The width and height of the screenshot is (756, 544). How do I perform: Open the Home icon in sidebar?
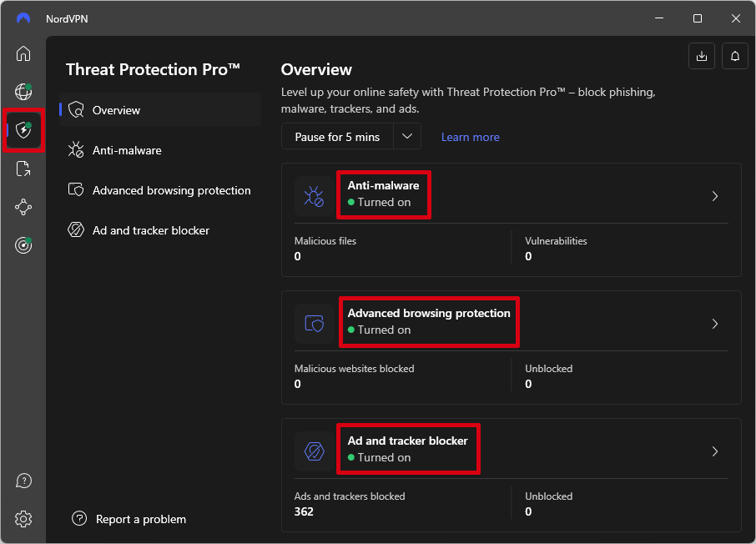(x=23, y=53)
